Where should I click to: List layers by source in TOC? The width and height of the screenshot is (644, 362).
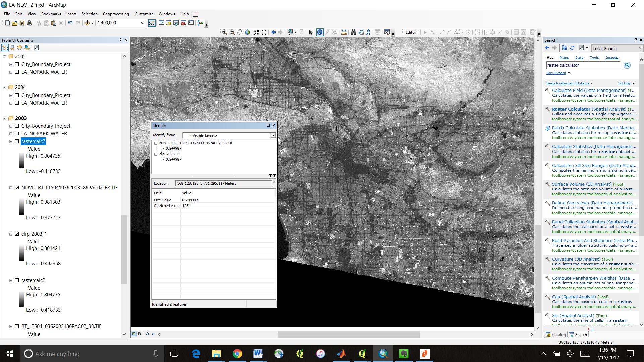click(12, 48)
